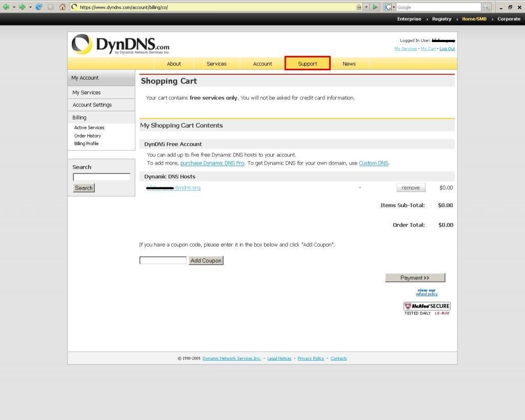The height and width of the screenshot is (420, 525).
Task: Open the Services tab
Action: tap(217, 64)
